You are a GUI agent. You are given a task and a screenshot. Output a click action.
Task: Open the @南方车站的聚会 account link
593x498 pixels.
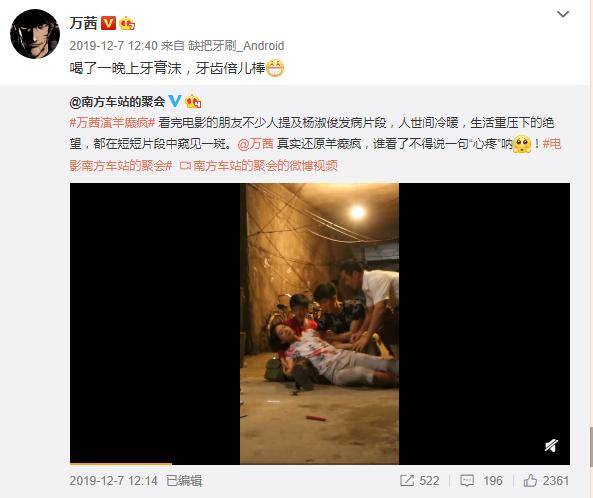(x=117, y=101)
